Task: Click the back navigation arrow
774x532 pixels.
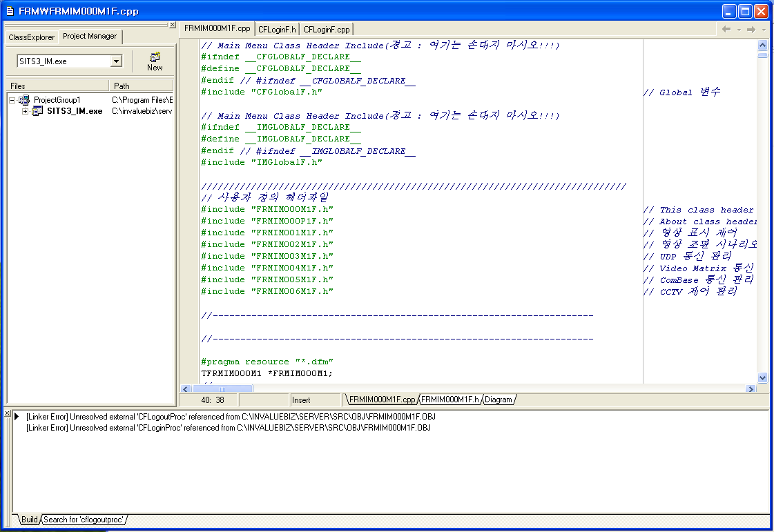Action: pos(726,29)
